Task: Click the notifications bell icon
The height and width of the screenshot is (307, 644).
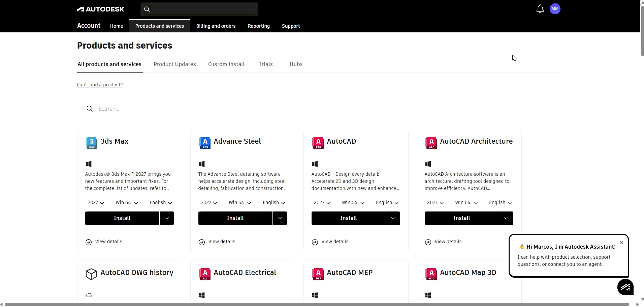Action: pos(540,9)
